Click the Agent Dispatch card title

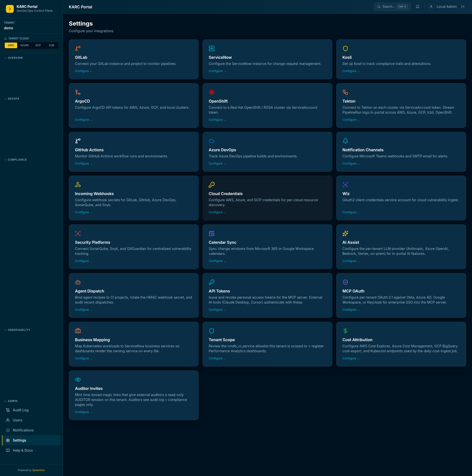[x=89, y=291]
